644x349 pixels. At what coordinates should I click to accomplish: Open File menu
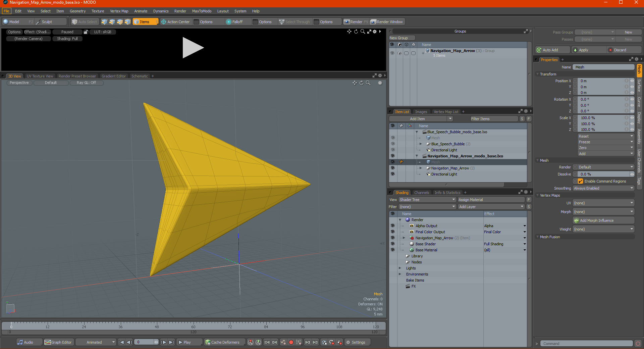(6, 11)
